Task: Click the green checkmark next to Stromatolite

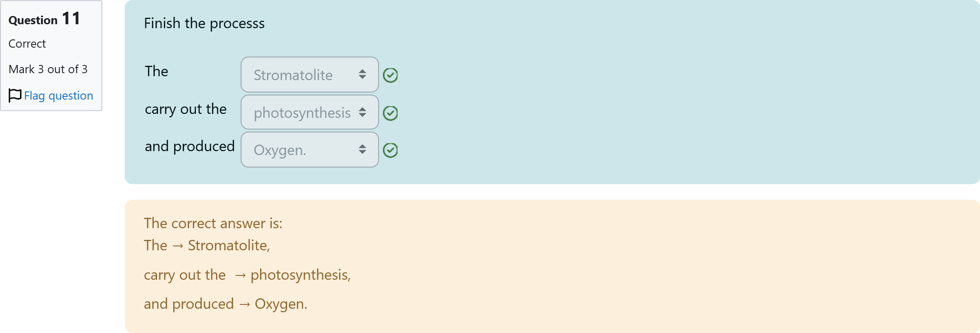Action: coord(390,75)
